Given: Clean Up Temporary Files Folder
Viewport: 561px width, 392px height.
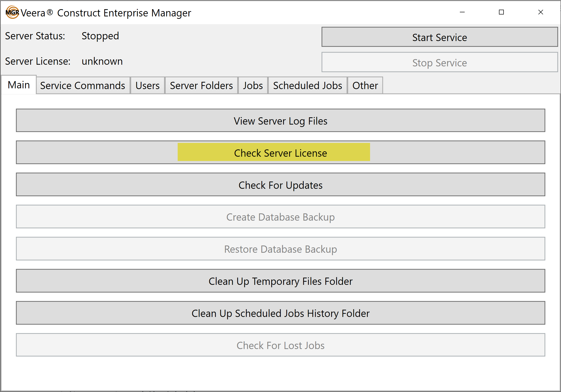Looking at the screenshot, I should (x=280, y=281).
